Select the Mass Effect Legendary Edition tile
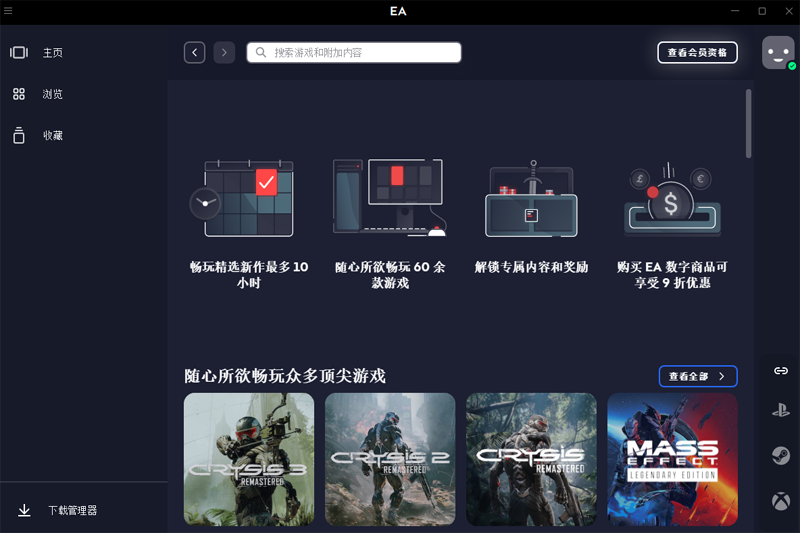 pyautogui.click(x=672, y=459)
